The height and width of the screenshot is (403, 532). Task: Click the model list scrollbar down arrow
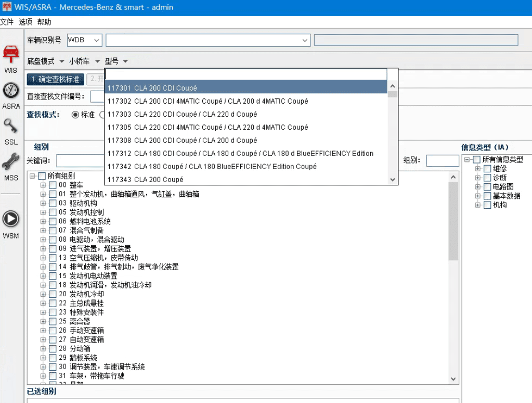393,180
